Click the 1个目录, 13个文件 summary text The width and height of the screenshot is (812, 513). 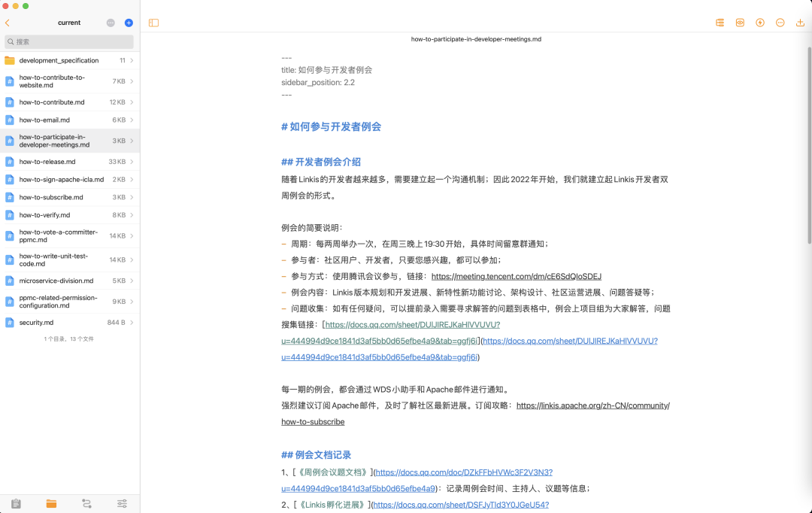(x=69, y=339)
